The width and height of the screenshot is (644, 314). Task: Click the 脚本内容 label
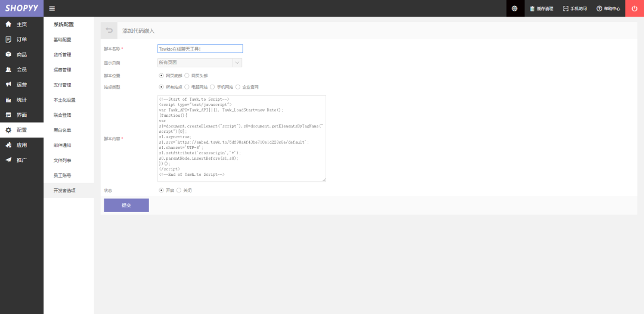[x=112, y=139]
